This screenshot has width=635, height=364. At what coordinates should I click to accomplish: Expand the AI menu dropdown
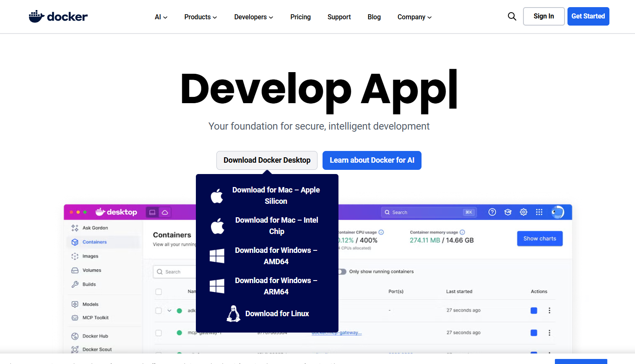click(161, 17)
